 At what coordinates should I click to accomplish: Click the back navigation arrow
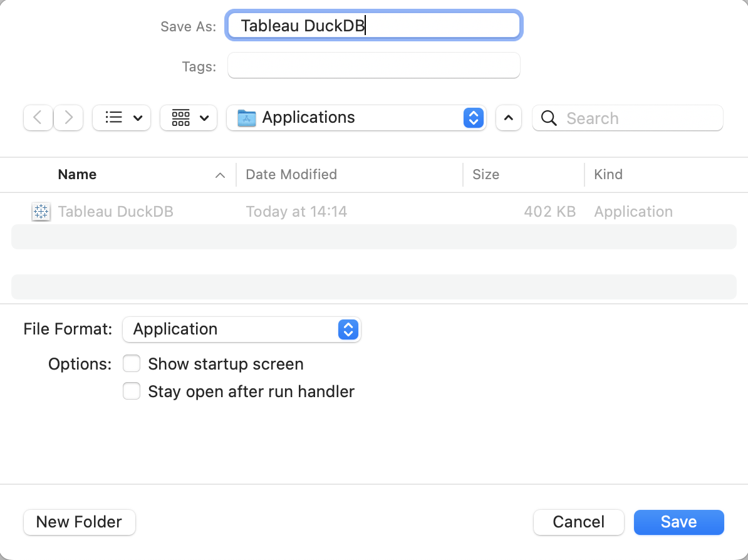tap(38, 118)
